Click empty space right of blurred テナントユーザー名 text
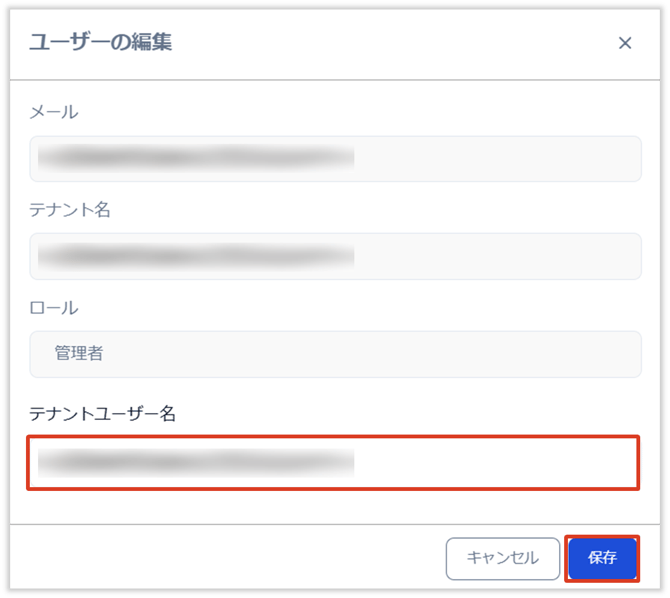Image resolution: width=670 pixels, height=598 pixels. coord(500,462)
